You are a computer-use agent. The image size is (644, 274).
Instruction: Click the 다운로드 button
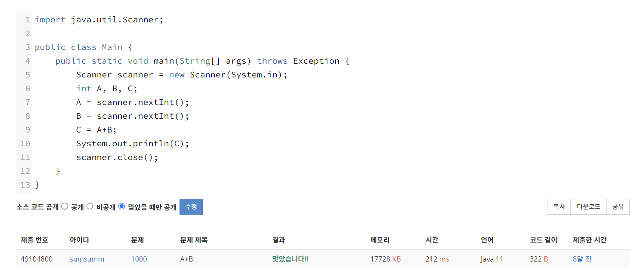pyautogui.click(x=588, y=206)
